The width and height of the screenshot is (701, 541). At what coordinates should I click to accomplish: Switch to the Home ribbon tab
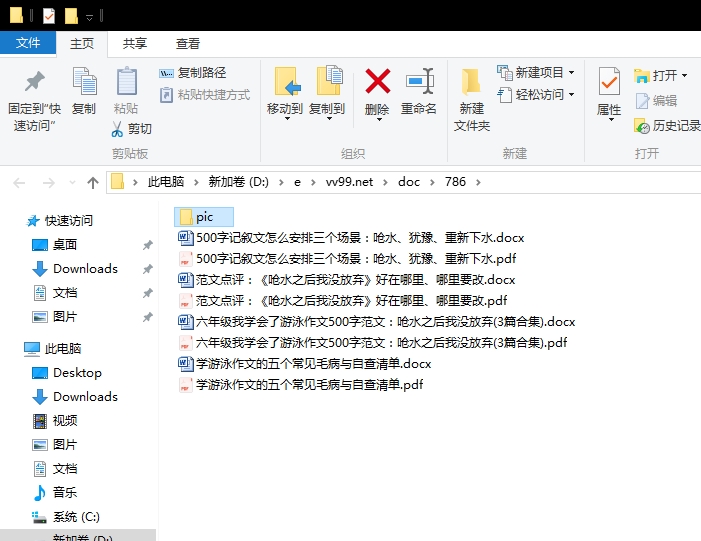point(82,44)
